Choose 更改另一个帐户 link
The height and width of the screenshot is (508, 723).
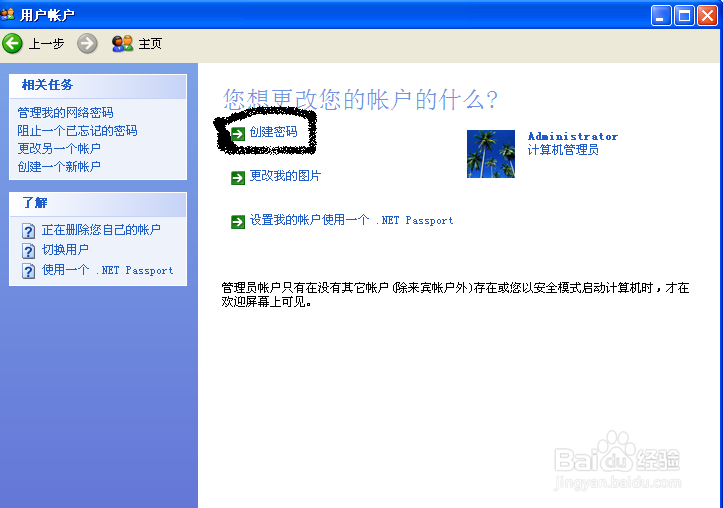(59, 148)
